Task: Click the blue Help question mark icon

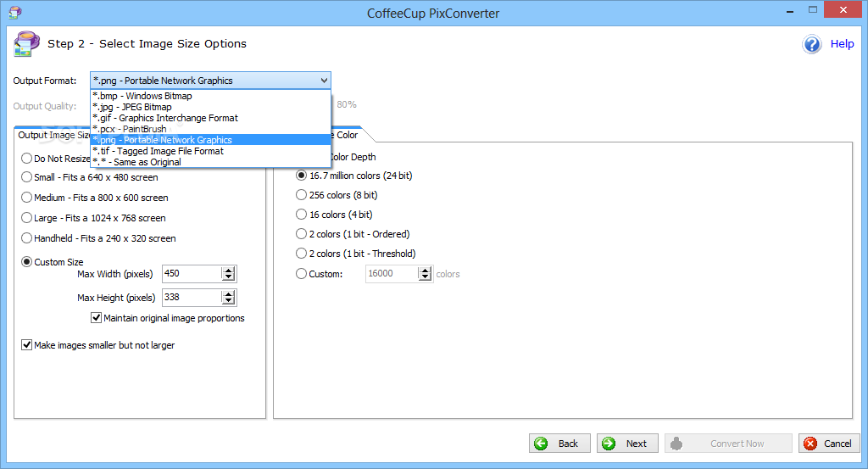Action: (x=812, y=44)
